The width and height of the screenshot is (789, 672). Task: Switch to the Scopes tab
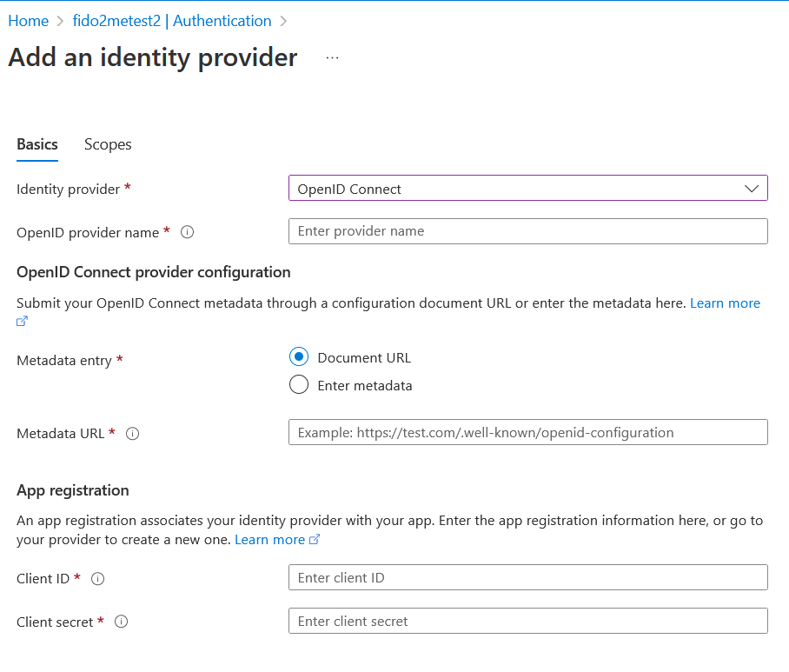pos(108,144)
